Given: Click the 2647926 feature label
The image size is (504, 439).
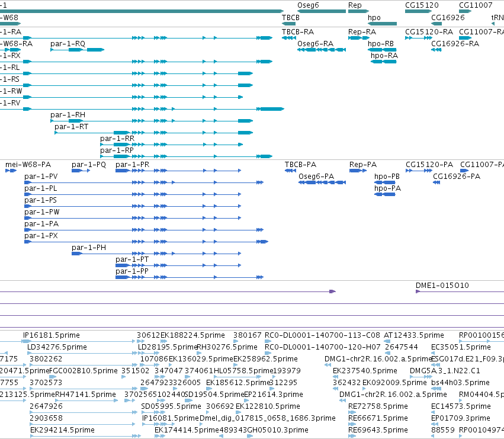Looking at the screenshot, I should click(46, 406).
